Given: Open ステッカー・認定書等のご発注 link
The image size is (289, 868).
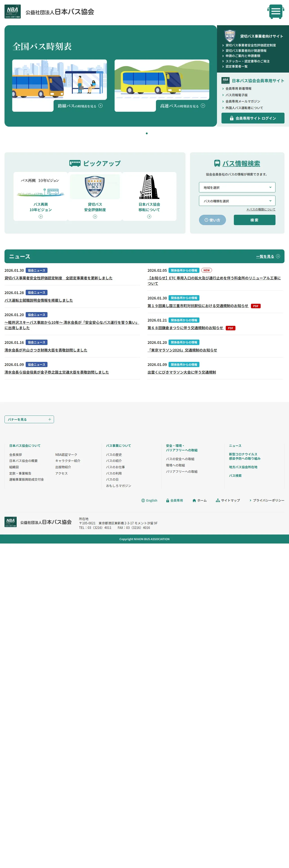Looking at the screenshot, I should [x=247, y=61].
